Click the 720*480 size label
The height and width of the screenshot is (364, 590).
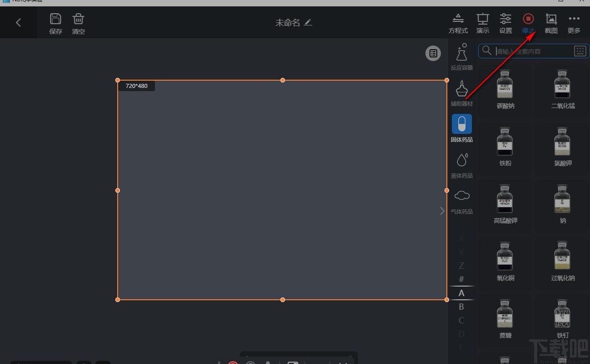pos(136,86)
